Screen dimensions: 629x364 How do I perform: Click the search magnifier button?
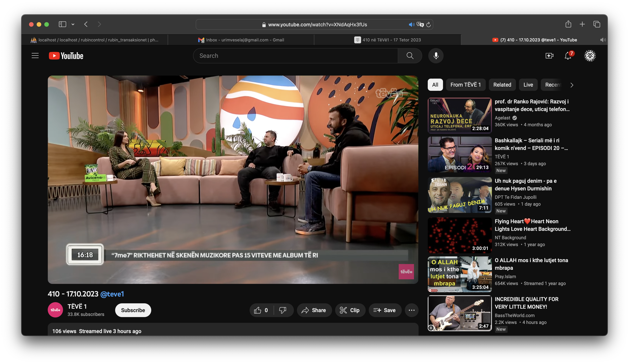point(410,56)
